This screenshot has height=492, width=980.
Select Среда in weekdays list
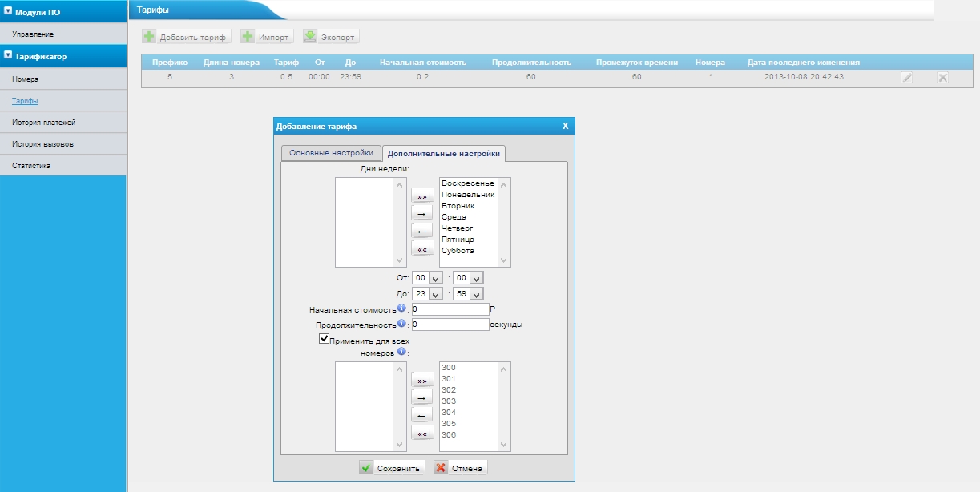[x=454, y=217]
